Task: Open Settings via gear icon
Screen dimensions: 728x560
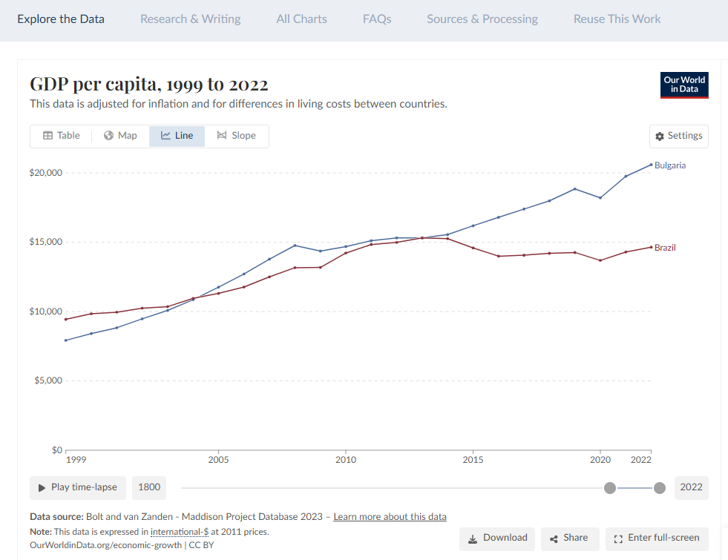Action: click(660, 136)
